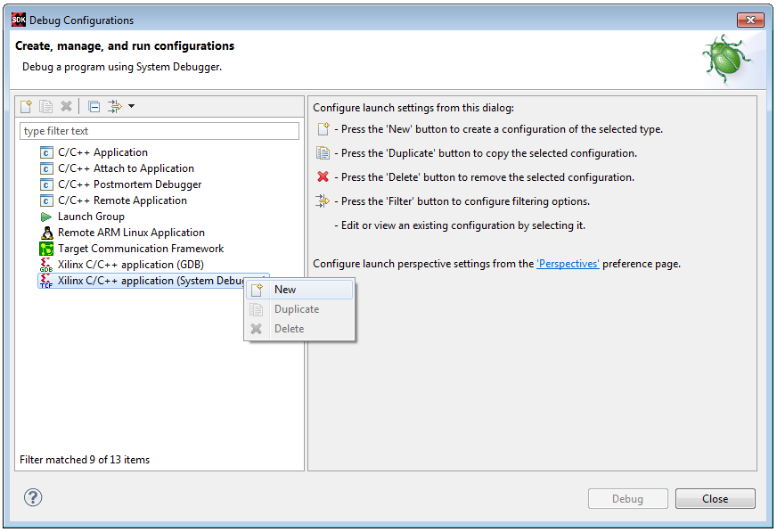
Task: Open the 'Perspectives' preference page link
Action: (568, 264)
